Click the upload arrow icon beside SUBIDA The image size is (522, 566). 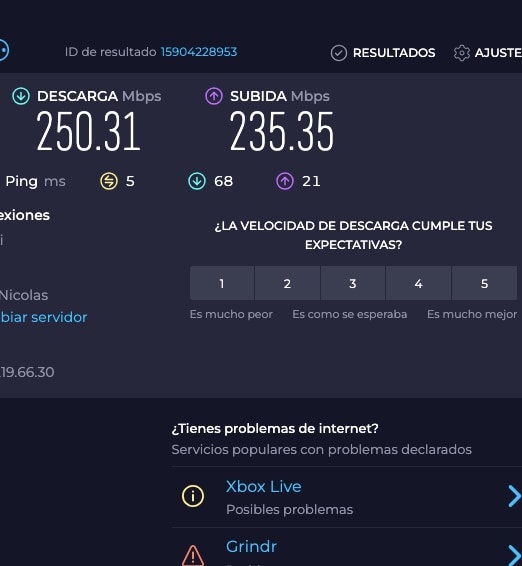coord(214,96)
